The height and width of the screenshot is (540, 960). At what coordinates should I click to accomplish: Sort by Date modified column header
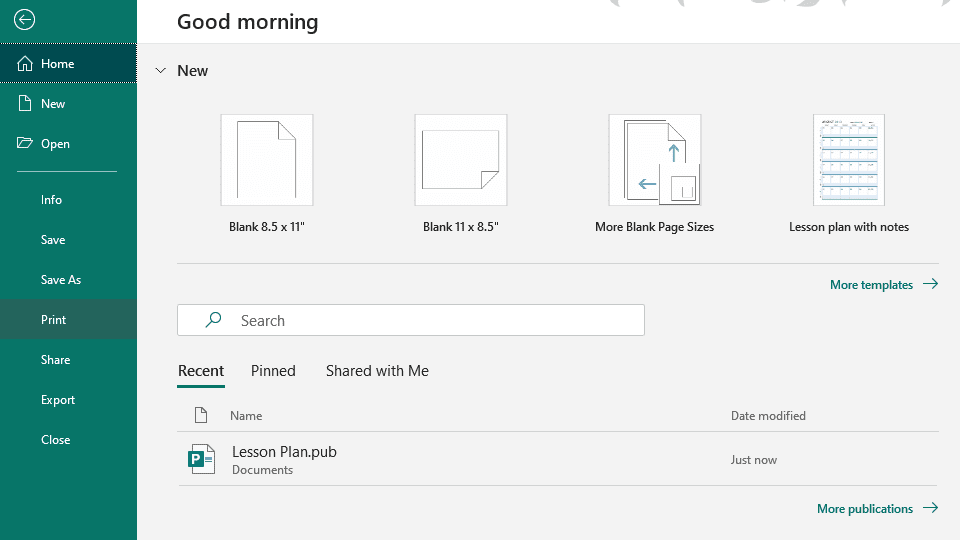[768, 416]
